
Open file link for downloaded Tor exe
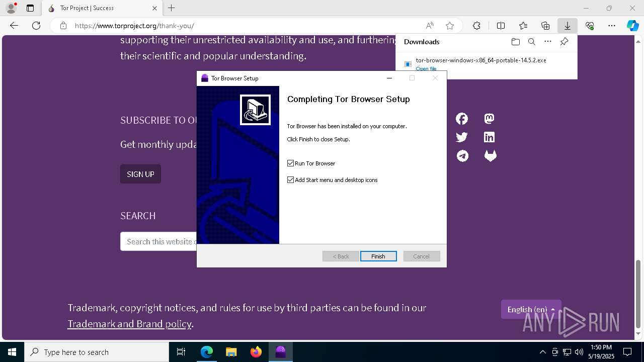click(x=426, y=69)
